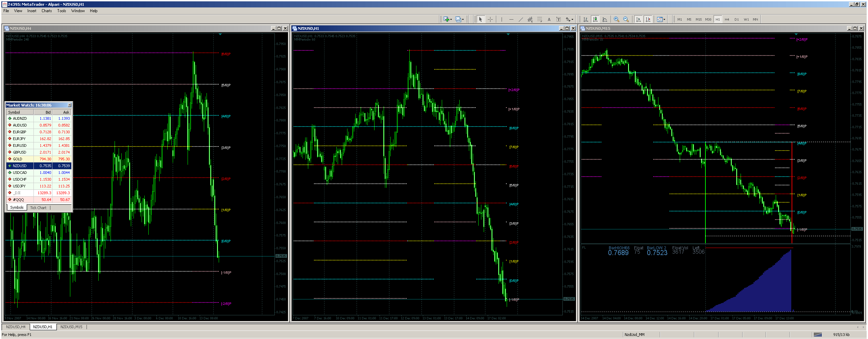This screenshot has width=868, height=339.
Task: Open the Tick Chart tab in Market Watch
Action: 38,208
